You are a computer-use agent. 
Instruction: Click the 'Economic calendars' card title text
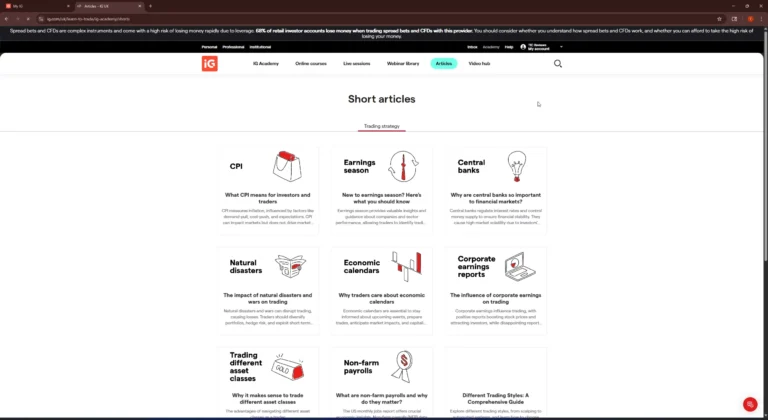point(361,267)
